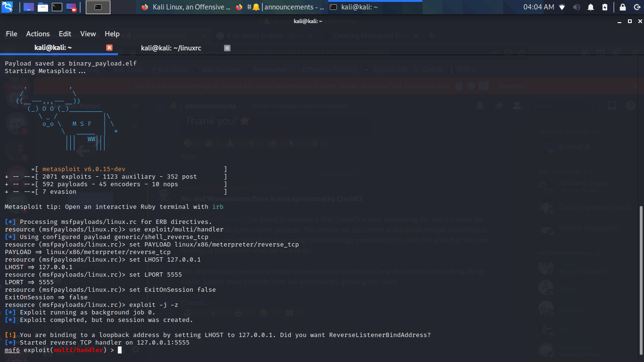The image size is (644, 362).
Task: Click the battery power manager icon
Action: click(605, 7)
